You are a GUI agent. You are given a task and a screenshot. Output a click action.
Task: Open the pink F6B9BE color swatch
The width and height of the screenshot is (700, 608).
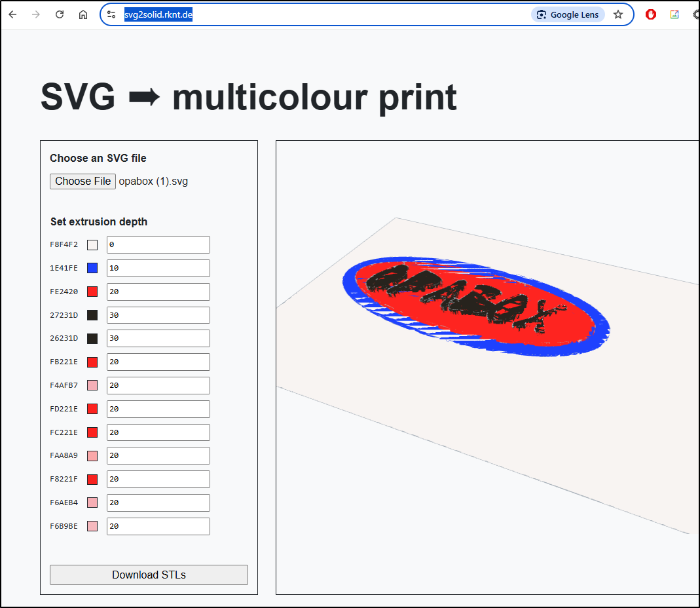click(92, 526)
